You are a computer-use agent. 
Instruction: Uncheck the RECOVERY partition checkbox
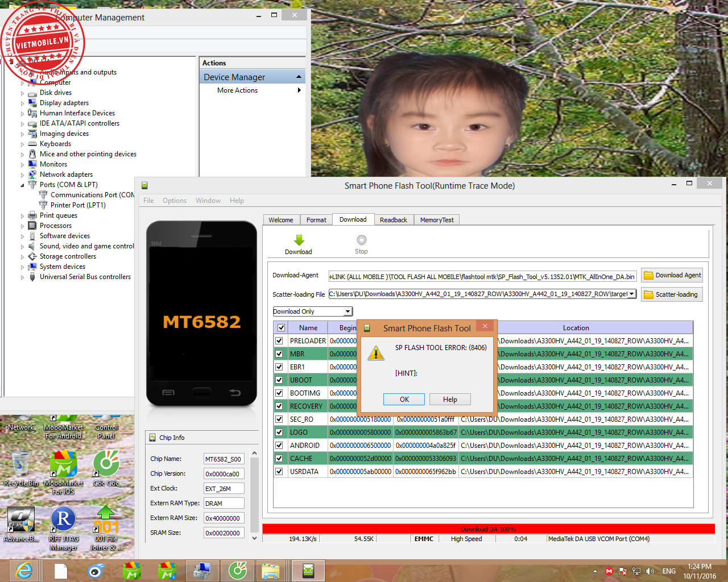pyautogui.click(x=279, y=406)
